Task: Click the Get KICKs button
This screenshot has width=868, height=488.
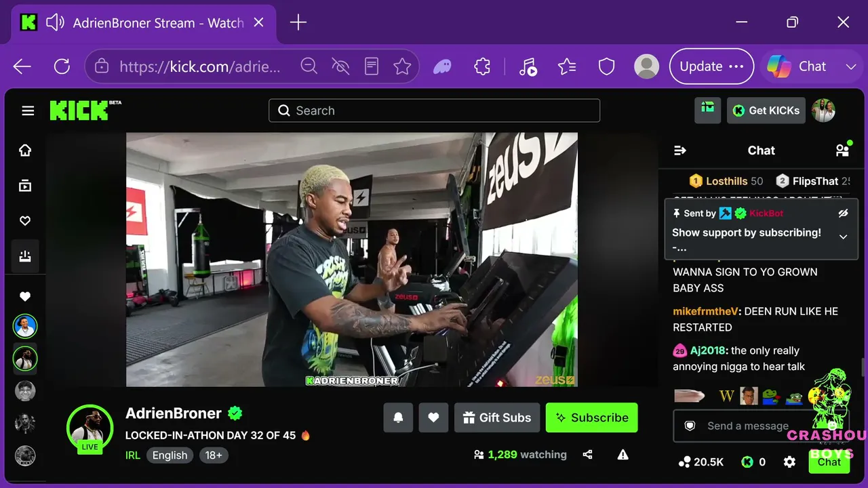Action: pyautogui.click(x=766, y=110)
